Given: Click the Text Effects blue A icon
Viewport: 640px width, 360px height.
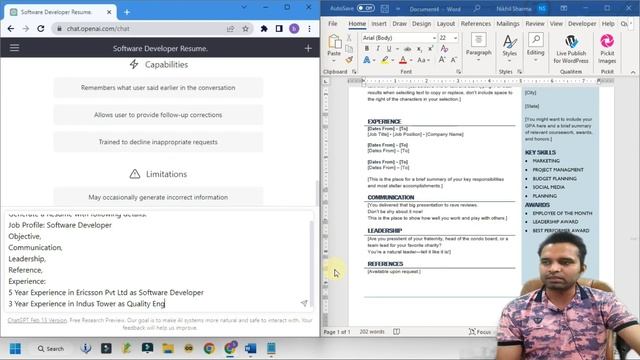Looking at the screenshot, I should tap(367, 60).
